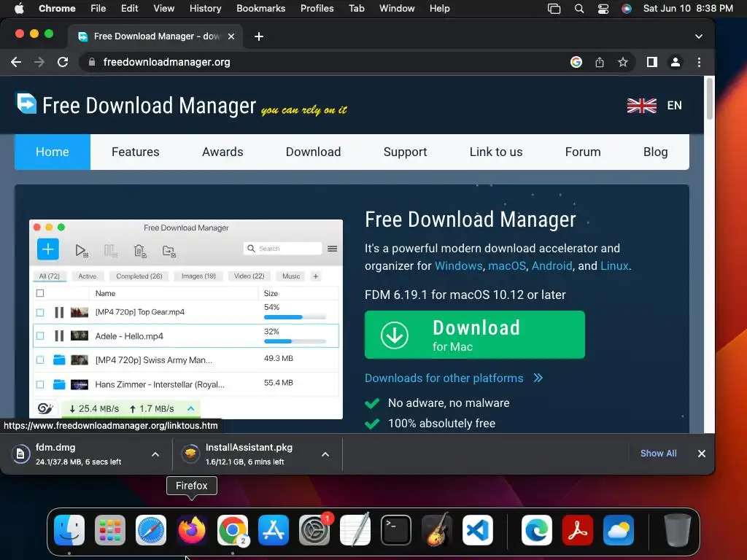The width and height of the screenshot is (747, 560).
Task: Open the Profiles menu in menu bar
Action: [x=317, y=9]
